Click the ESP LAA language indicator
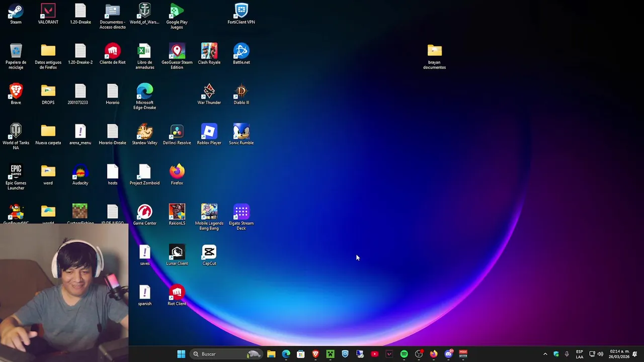644x362 pixels. [580, 354]
